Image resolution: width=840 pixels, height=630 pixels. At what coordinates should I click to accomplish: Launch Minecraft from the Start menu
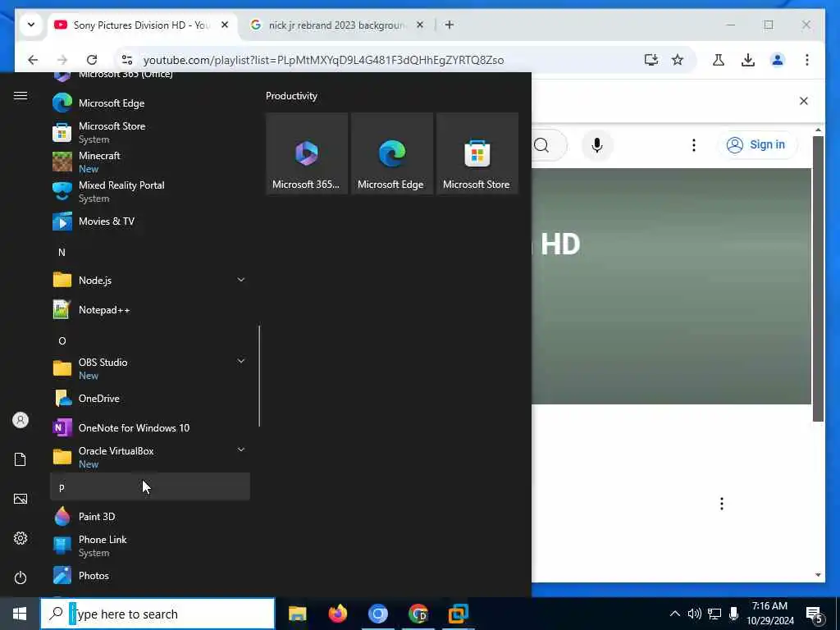click(x=150, y=162)
